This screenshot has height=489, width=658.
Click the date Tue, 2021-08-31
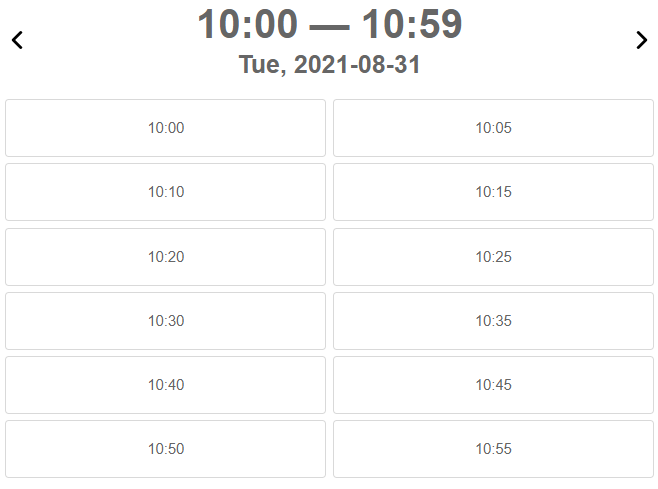tap(329, 65)
